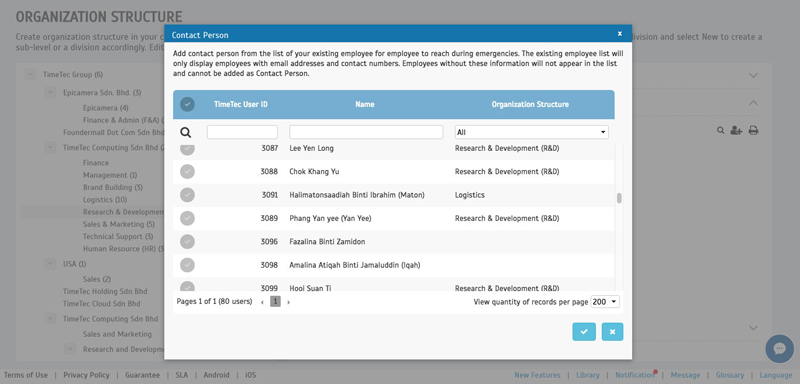Select Logistics (10) tree item

[x=105, y=199]
